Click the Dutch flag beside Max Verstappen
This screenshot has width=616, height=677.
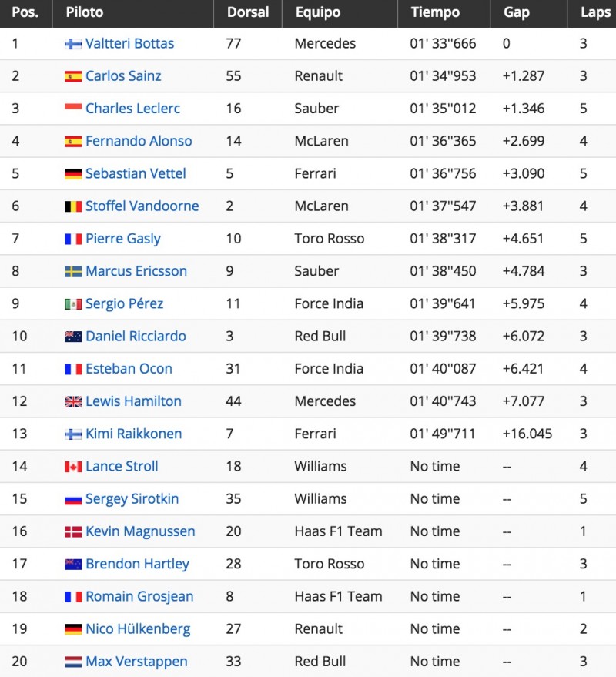pyautogui.click(x=73, y=662)
